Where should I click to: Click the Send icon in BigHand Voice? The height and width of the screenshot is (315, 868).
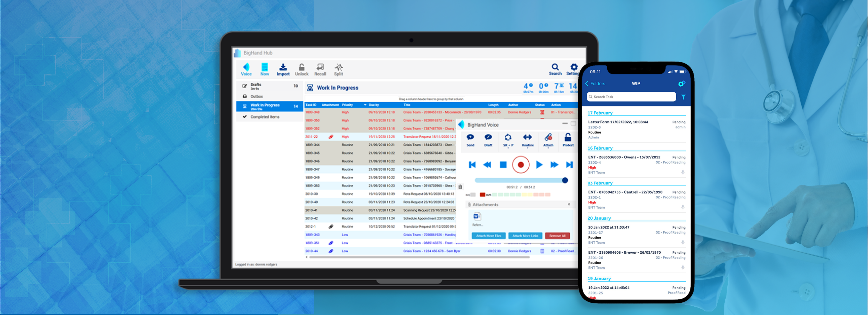coord(470,138)
